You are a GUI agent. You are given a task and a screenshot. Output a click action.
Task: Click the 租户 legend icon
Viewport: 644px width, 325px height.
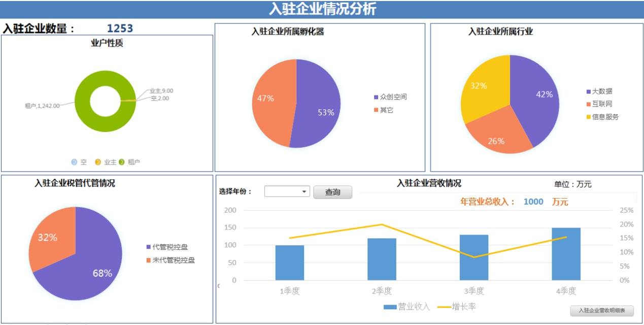[x=122, y=162]
